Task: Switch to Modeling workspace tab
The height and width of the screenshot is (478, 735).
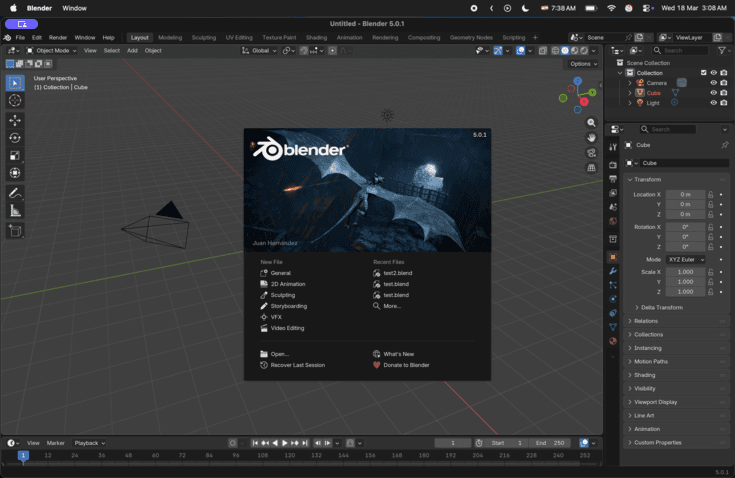Action: coord(170,37)
